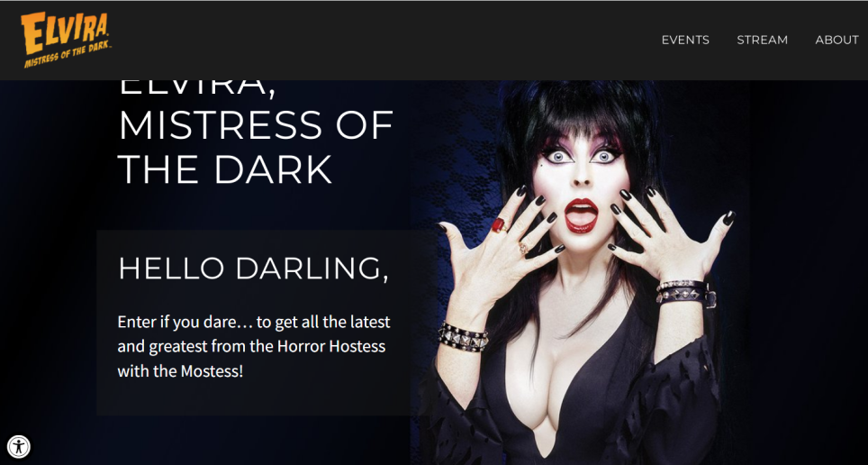The height and width of the screenshot is (465, 868).
Task: Click the 'THE DARK' title line
Action: coord(225,169)
